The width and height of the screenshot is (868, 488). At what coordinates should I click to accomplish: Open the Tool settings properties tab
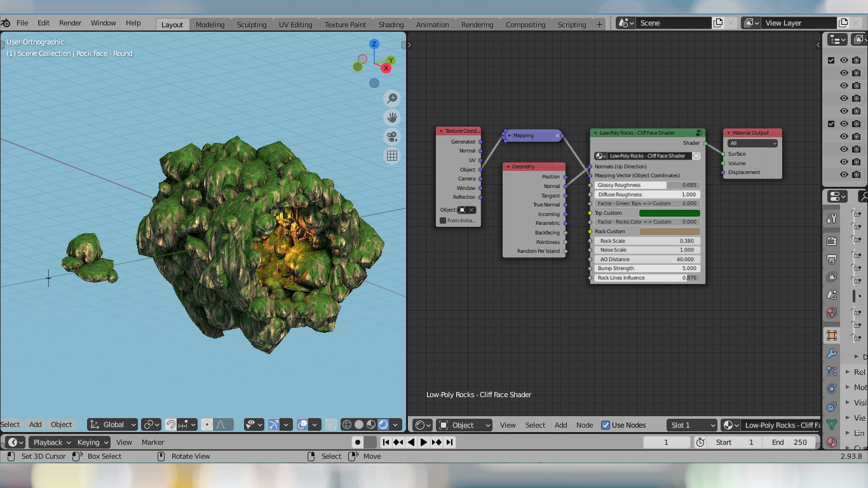coord(832,219)
